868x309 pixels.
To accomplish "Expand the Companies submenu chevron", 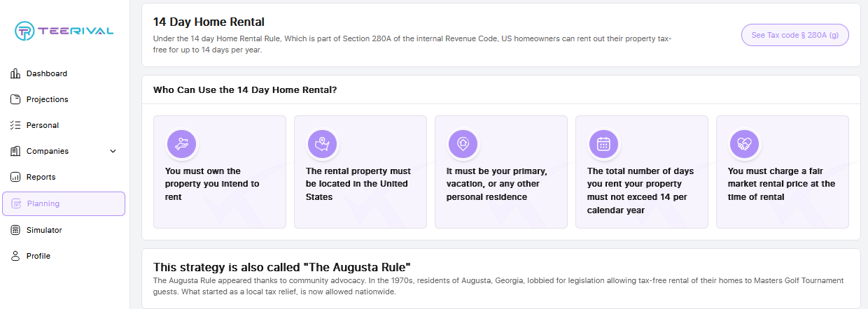I will click(113, 151).
